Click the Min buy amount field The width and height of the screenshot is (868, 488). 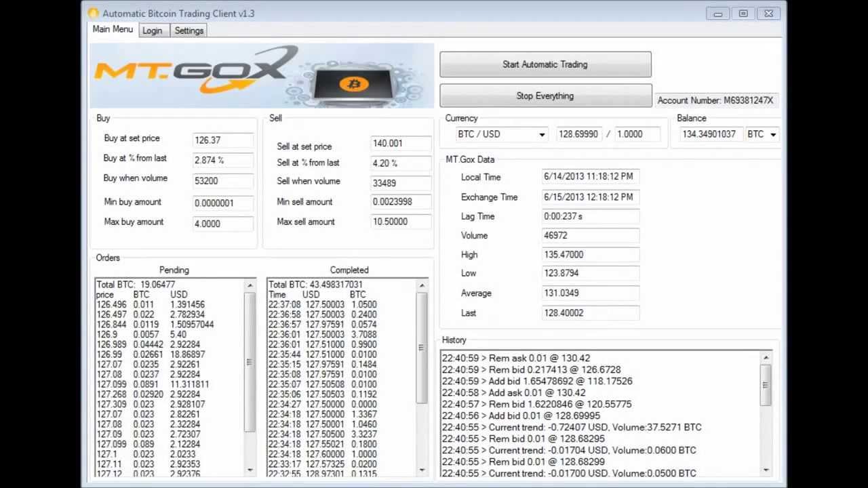[x=223, y=203]
